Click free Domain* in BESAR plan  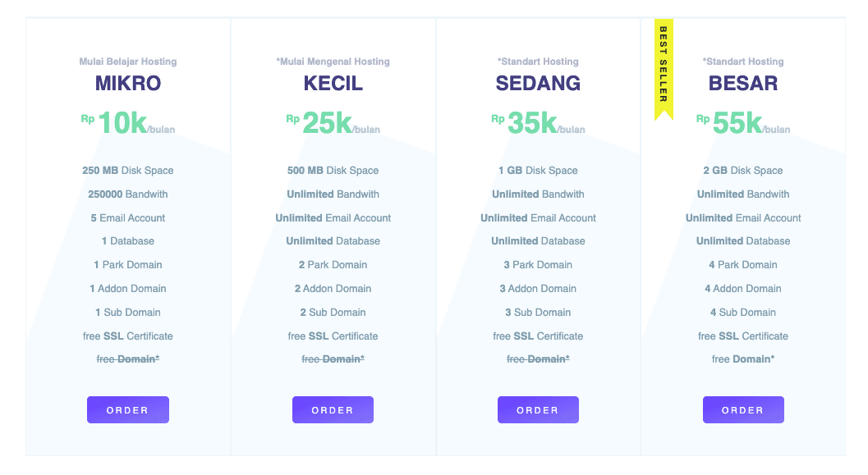click(743, 359)
